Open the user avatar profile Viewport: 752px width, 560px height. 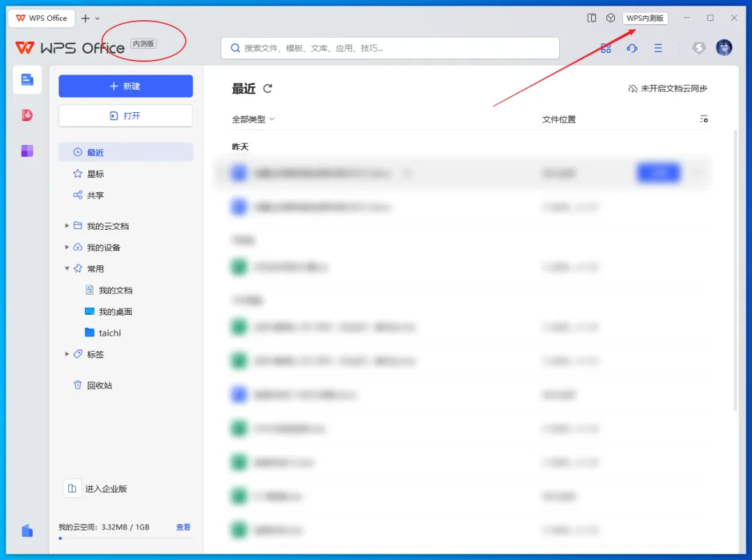[x=723, y=47]
